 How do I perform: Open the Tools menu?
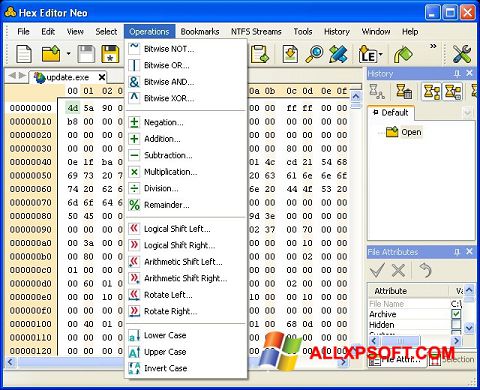[x=303, y=32]
